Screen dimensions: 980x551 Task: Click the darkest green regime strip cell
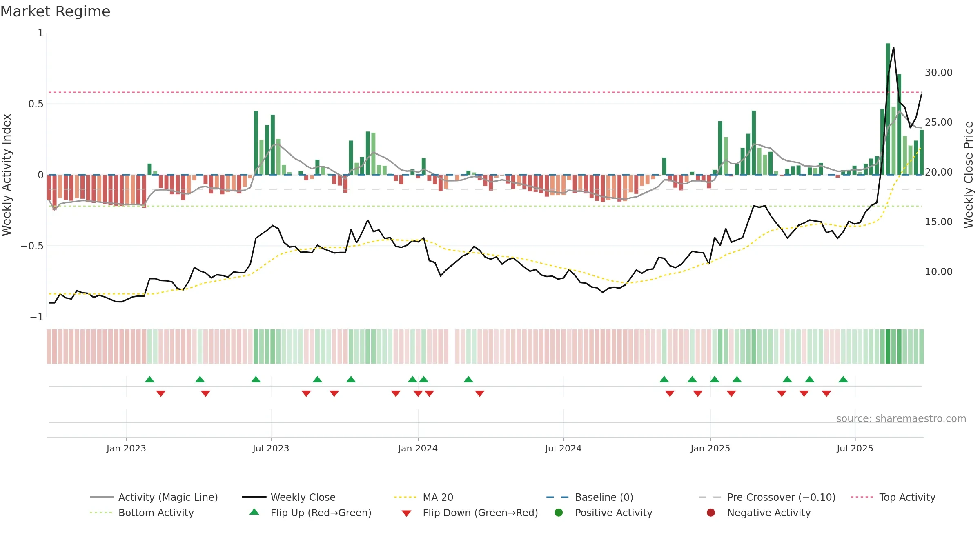tap(888, 347)
